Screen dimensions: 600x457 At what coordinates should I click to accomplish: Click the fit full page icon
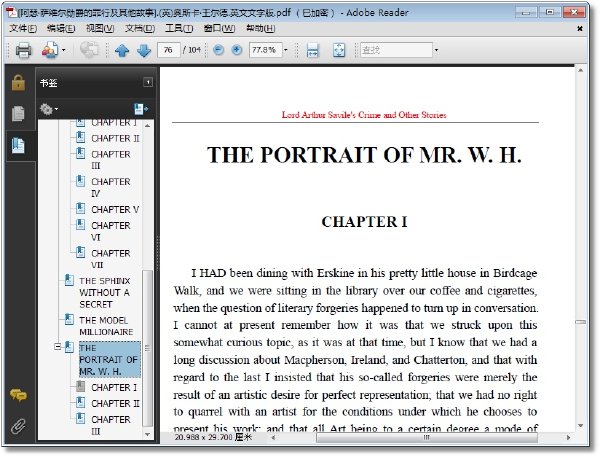click(339, 50)
